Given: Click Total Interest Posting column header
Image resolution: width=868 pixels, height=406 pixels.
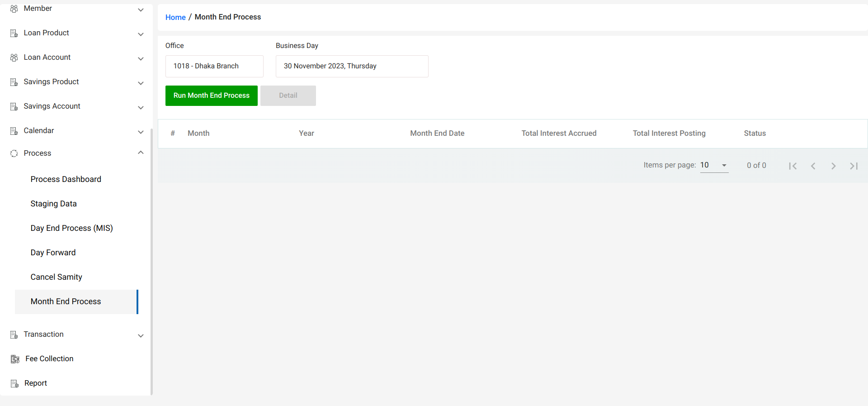Looking at the screenshot, I should click(669, 133).
